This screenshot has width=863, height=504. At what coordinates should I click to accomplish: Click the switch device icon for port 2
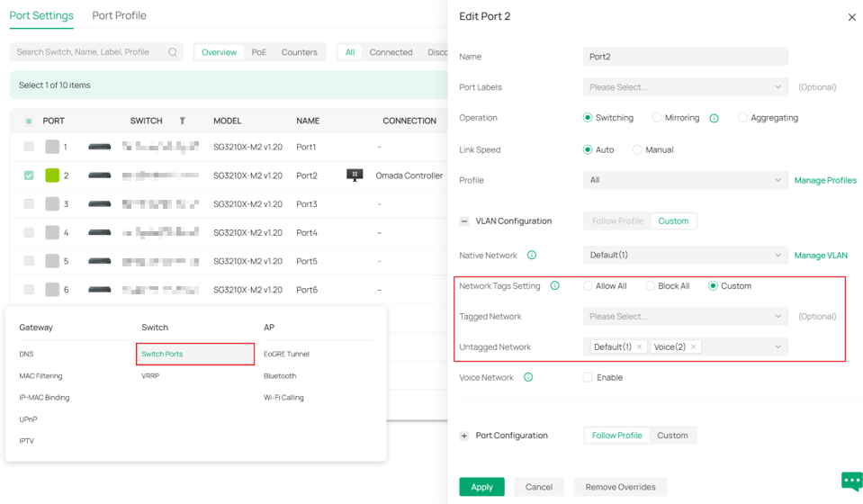100,175
